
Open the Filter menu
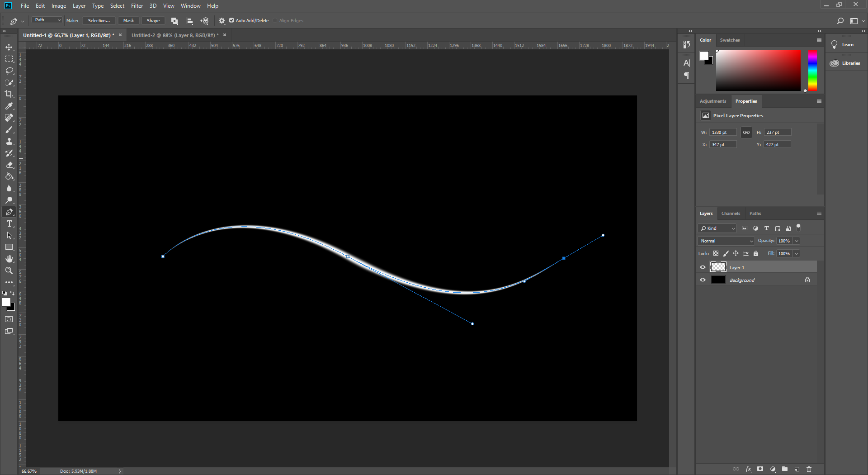click(137, 6)
